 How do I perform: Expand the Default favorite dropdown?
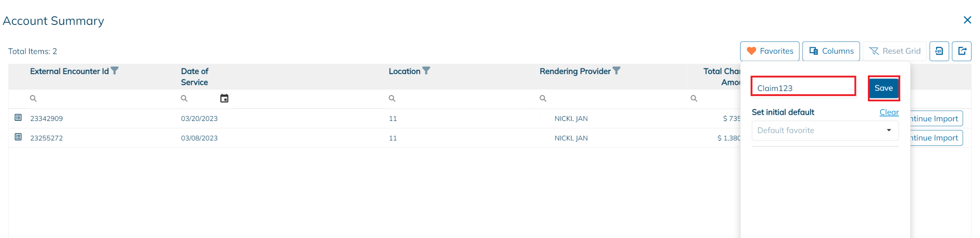(889, 130)
